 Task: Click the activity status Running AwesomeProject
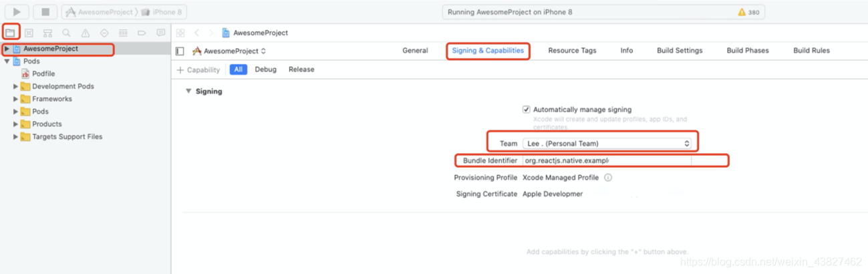coord(510,12)
